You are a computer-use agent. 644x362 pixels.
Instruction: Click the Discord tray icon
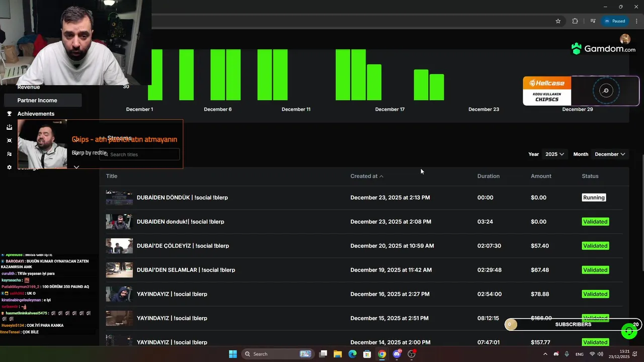556,354
